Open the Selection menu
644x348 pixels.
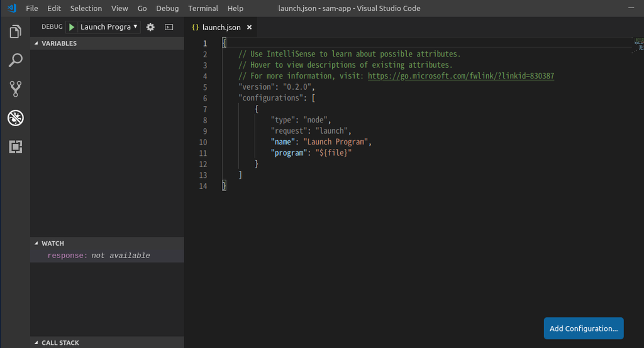tap(86, 8)
